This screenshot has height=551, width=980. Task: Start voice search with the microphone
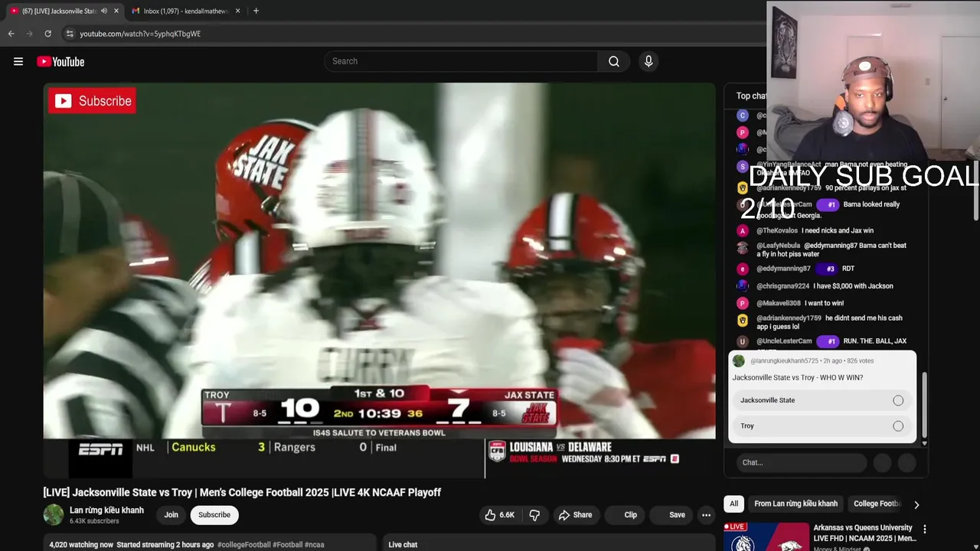click(648, 61)
